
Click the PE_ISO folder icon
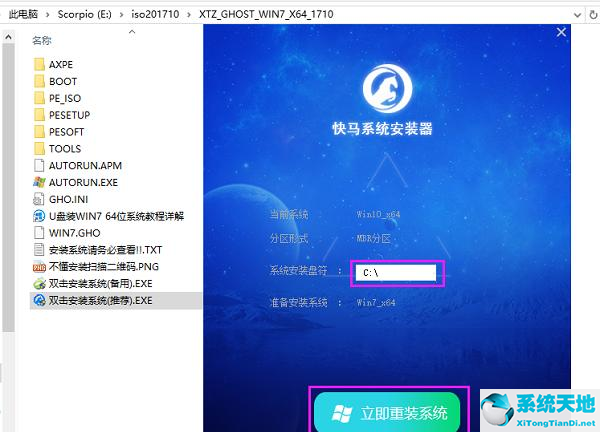tap(39, 98)
